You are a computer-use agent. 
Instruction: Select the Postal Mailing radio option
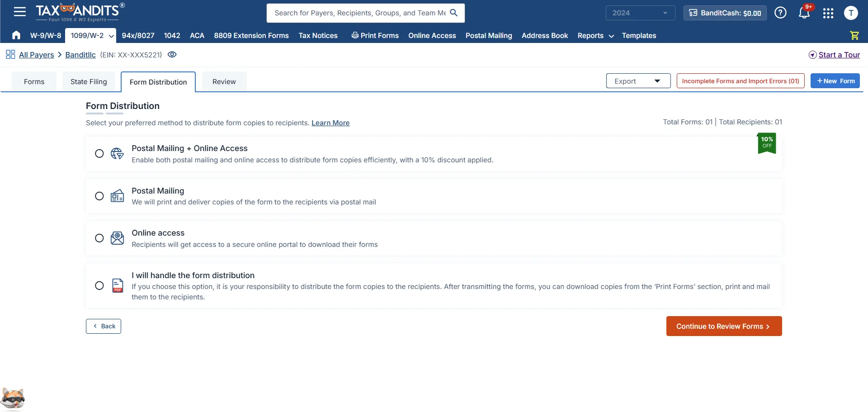click(x=99, y=196)
